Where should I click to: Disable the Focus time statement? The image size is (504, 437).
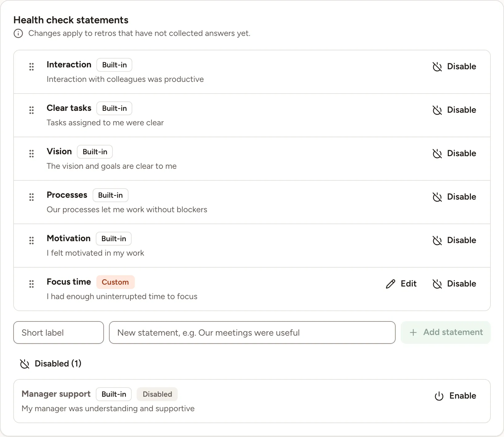click(454, 284)
